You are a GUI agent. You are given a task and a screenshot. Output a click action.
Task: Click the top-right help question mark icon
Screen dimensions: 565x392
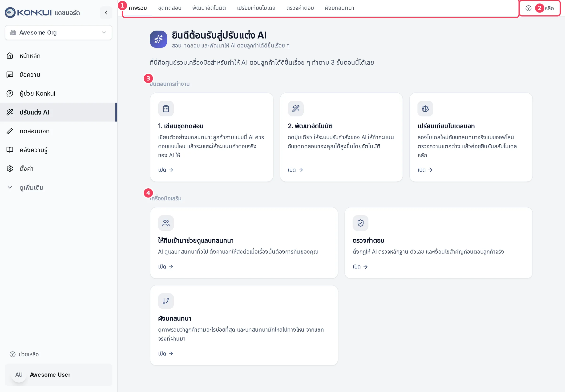point(528,8)
